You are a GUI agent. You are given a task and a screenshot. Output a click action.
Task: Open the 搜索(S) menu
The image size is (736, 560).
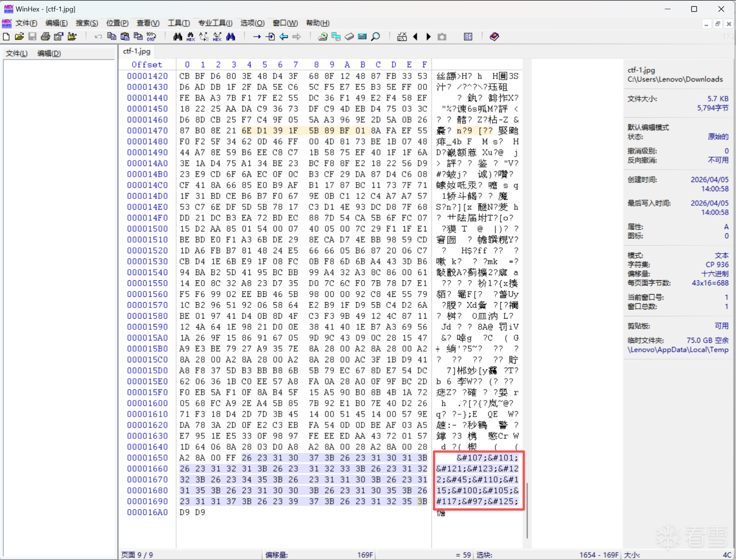(x=87, y=23)
